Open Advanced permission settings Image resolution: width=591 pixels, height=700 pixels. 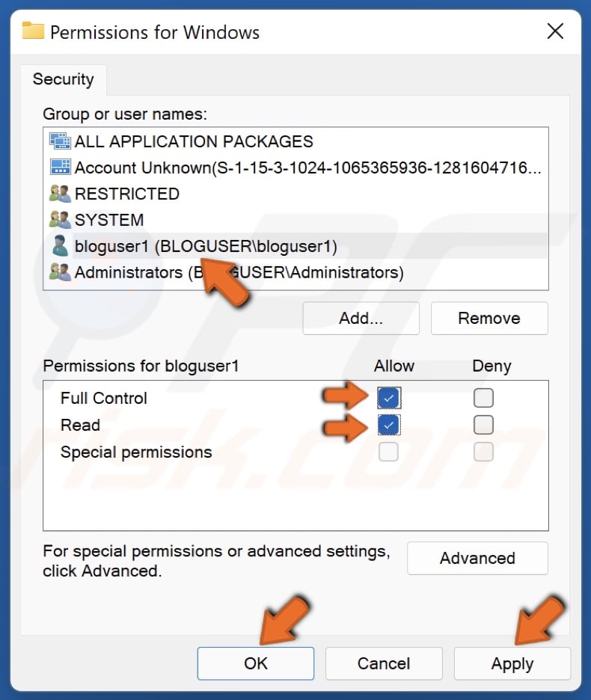click(x=477, y=558)
